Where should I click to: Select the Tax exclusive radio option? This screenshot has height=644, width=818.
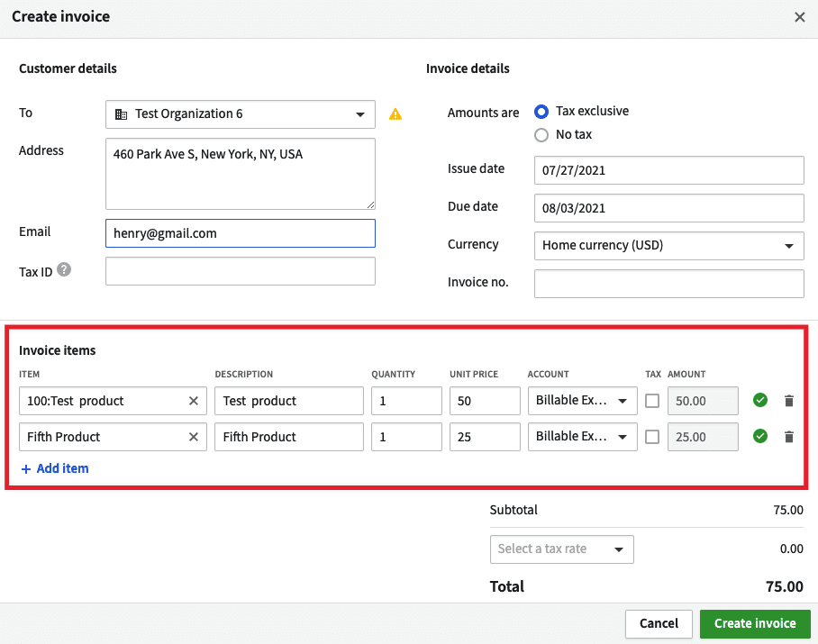[541, 112]
